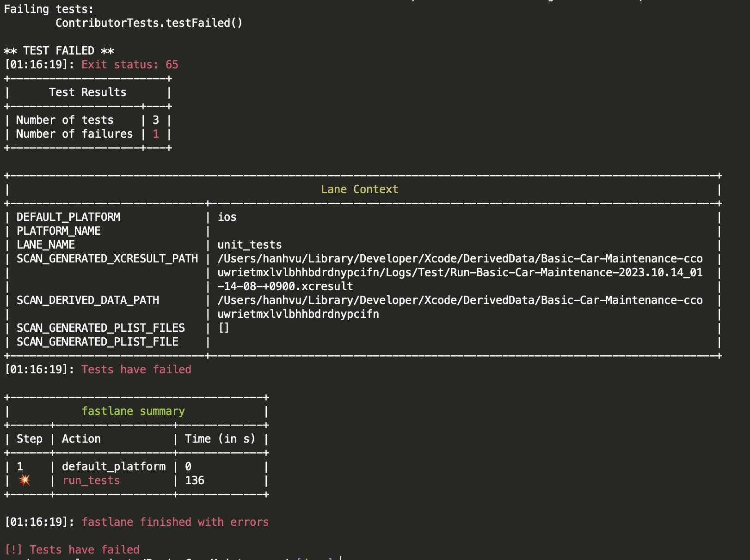This screenshot has width=750, height=560.
Task: Click the SCAN_GENERATED_XCRESULT_PATH key
Action: click(x=107, y=259)
